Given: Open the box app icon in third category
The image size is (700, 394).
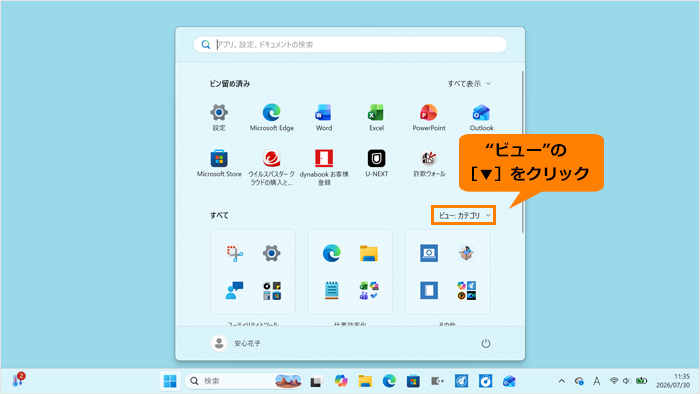Looking at the screenshot, I should click(466, 253).
